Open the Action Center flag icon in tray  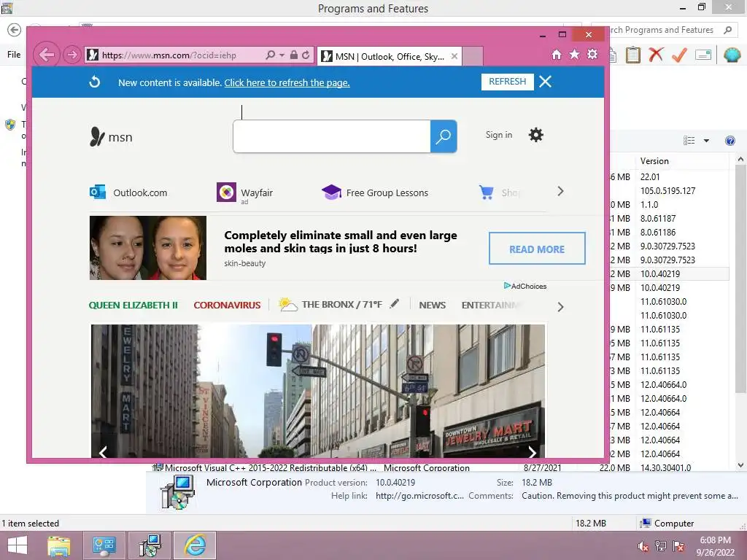point(678,546)
